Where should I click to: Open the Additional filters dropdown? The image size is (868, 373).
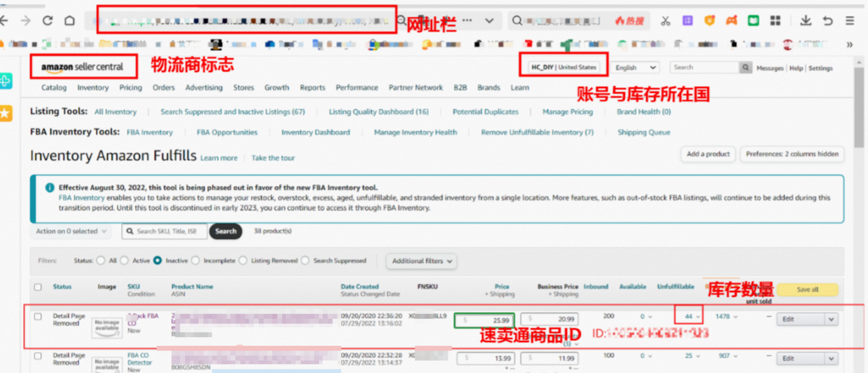click(x=421, y=261)
